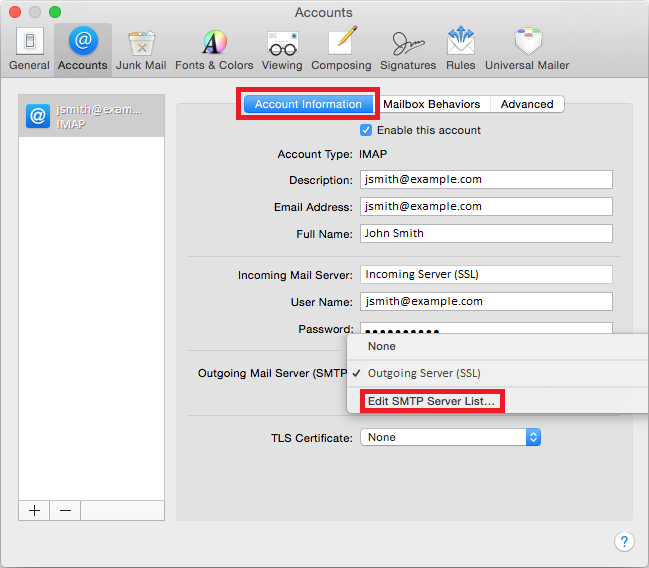
Task: Click the add account plus button
Action: tap(35, 510)
